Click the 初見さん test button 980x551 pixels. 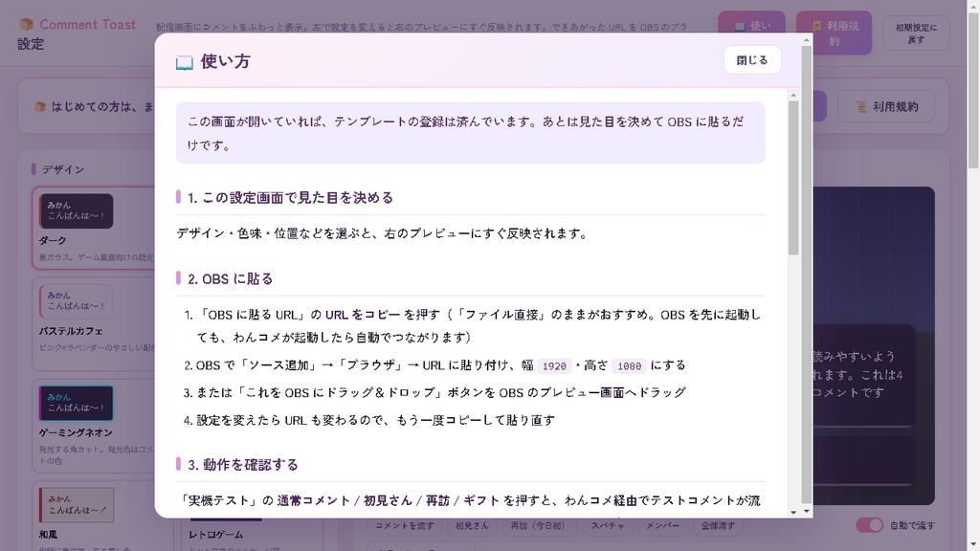point(472,526)
